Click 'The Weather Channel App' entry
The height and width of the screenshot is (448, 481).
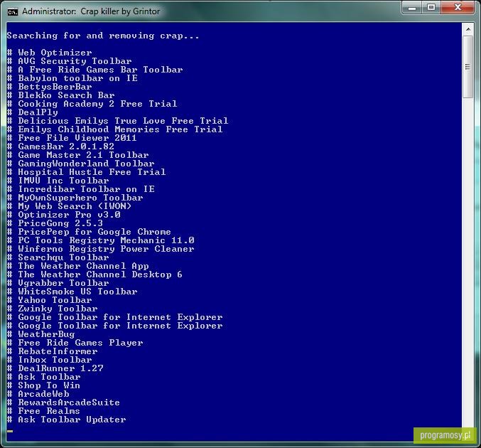tap(78, 266)
